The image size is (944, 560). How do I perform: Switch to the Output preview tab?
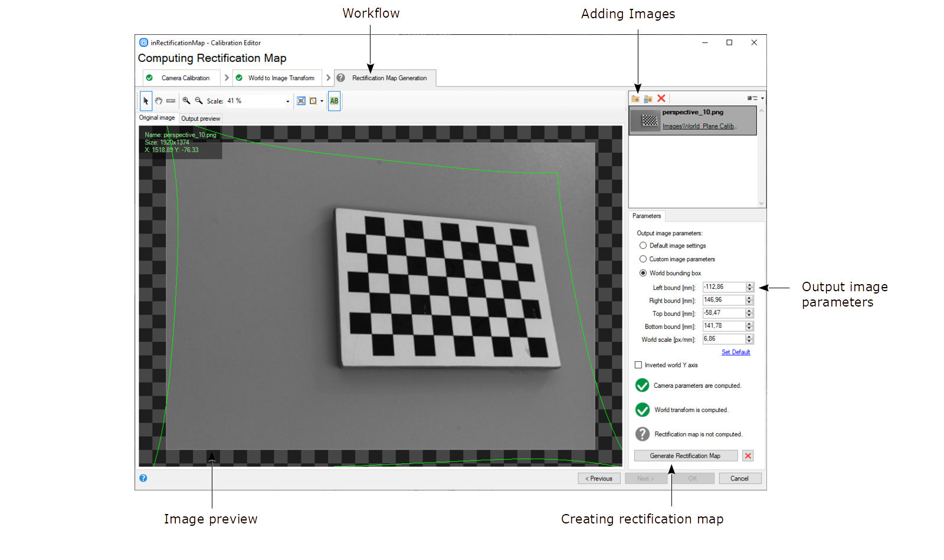[201, 118]
